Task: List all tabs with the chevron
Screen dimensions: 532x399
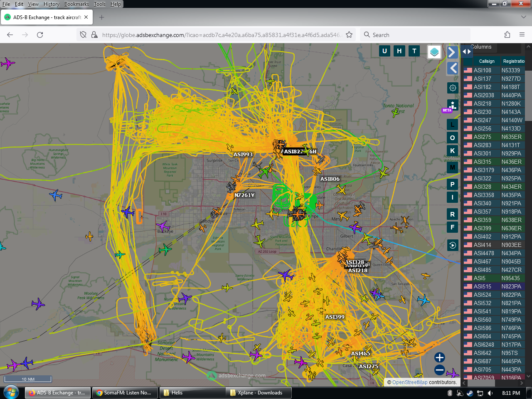Action: point(523,17)
